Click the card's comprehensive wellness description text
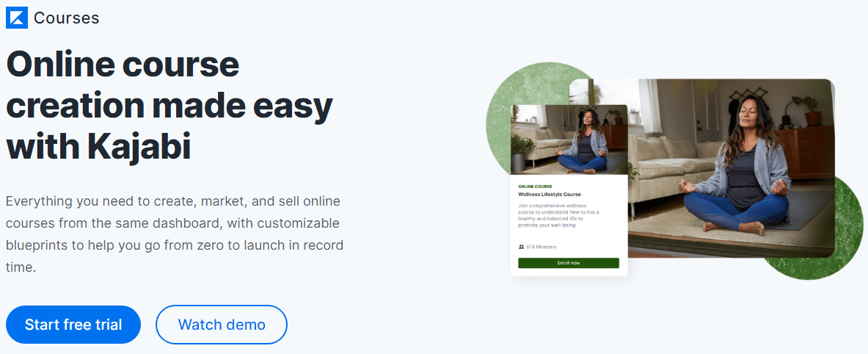Image resolution: width=868 pixels, height=354 pixels. [x=559, y=215]
